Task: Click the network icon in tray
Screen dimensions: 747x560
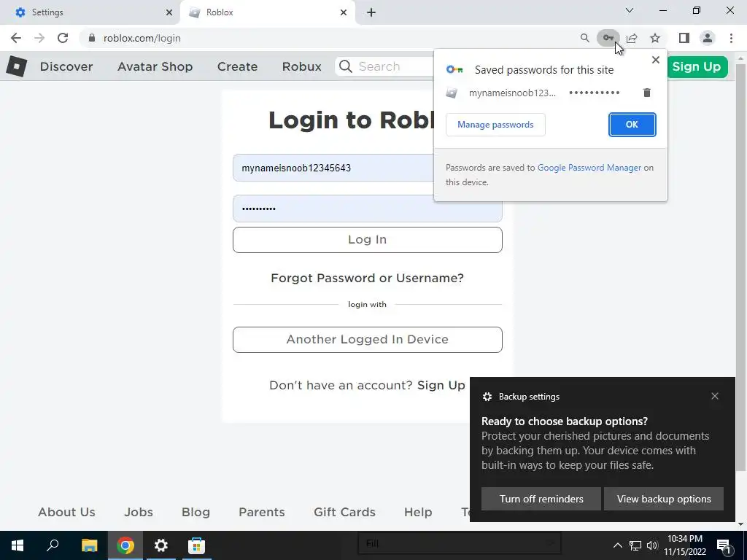Action: 635,545
